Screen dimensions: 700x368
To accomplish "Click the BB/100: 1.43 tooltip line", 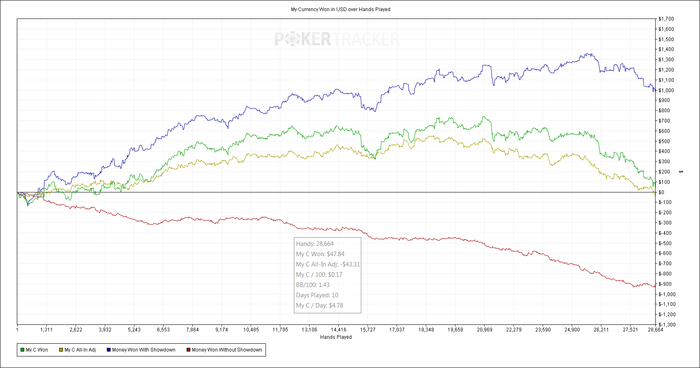I will click(312, 285).
